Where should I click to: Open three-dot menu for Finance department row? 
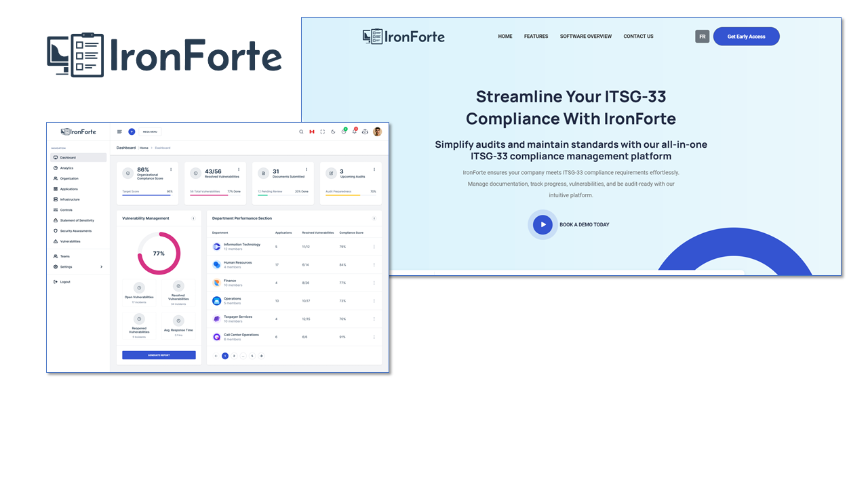[x=374, y=283]
